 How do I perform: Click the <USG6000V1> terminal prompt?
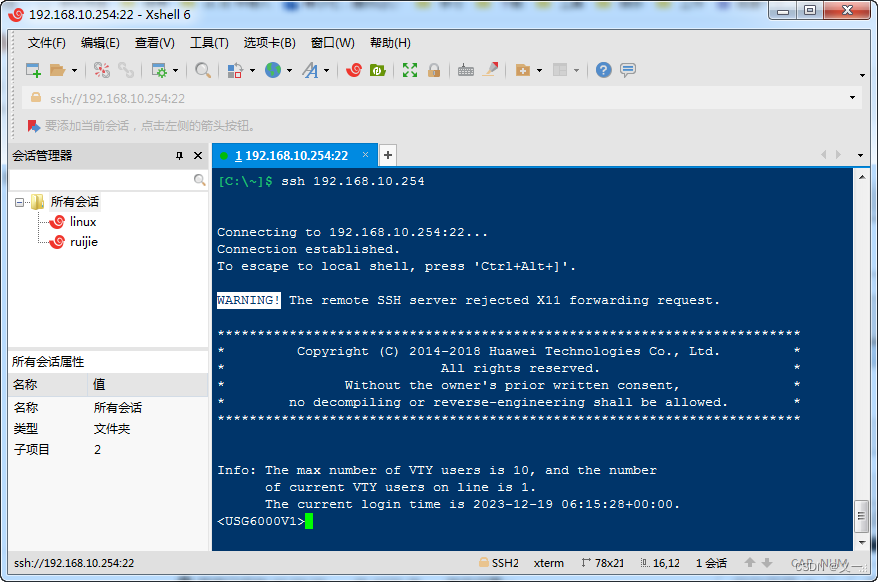pyautogui.click(x=261, y=522)
